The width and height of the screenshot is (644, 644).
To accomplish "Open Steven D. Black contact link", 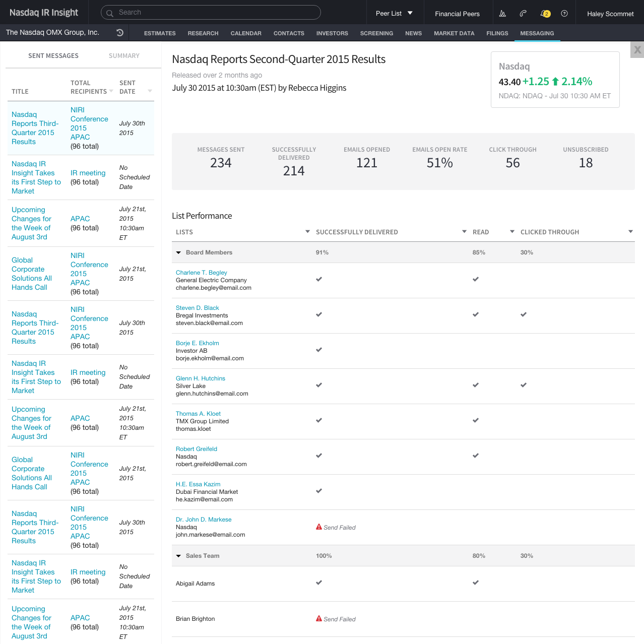I will coord(198,308).
